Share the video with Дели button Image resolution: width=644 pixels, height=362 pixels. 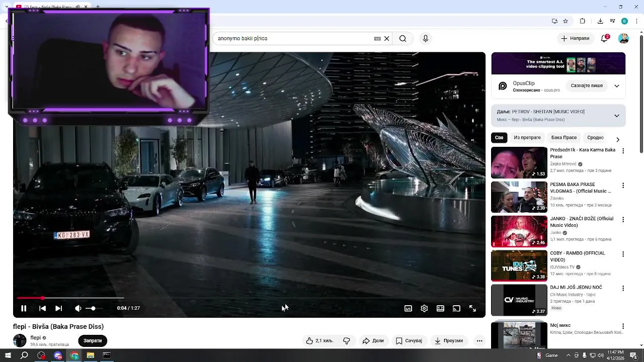[373, 341]
